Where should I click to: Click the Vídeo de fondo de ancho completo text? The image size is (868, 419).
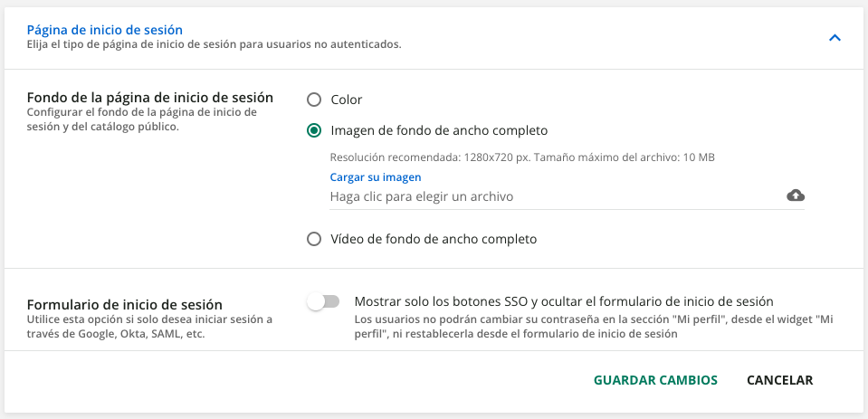coord(434,239)
